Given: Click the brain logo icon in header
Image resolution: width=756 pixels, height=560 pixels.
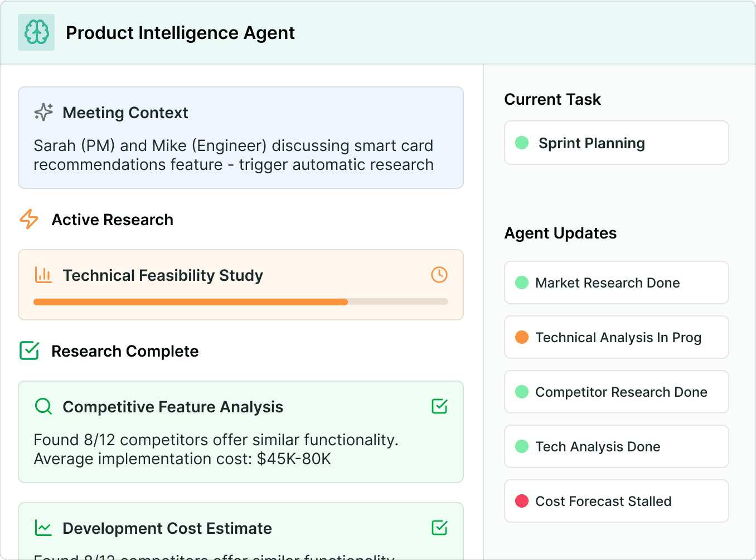Looking at the screenshot, I should (36, 32).
